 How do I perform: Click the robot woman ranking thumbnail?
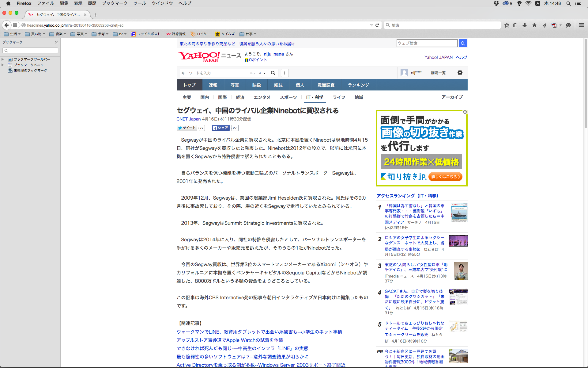click(x=460, y=271)
